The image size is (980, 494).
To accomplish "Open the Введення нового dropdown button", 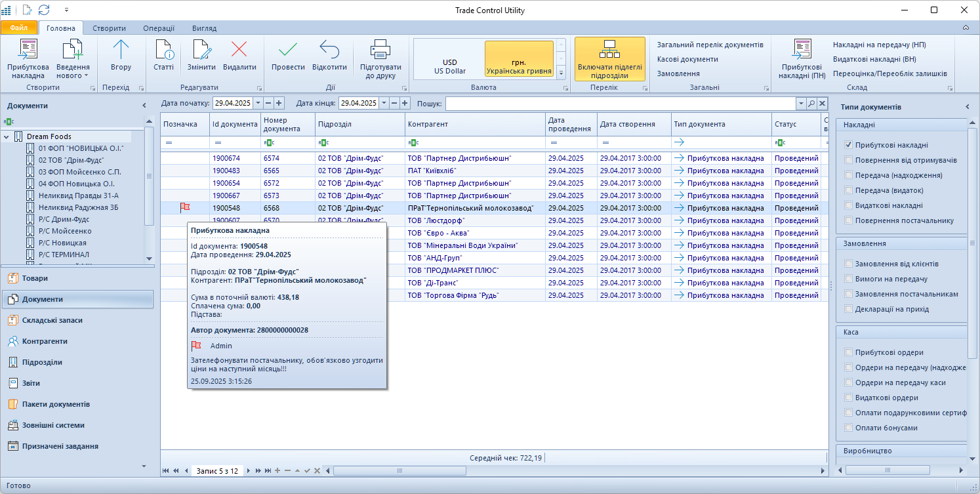I will [x=73, y=59].
